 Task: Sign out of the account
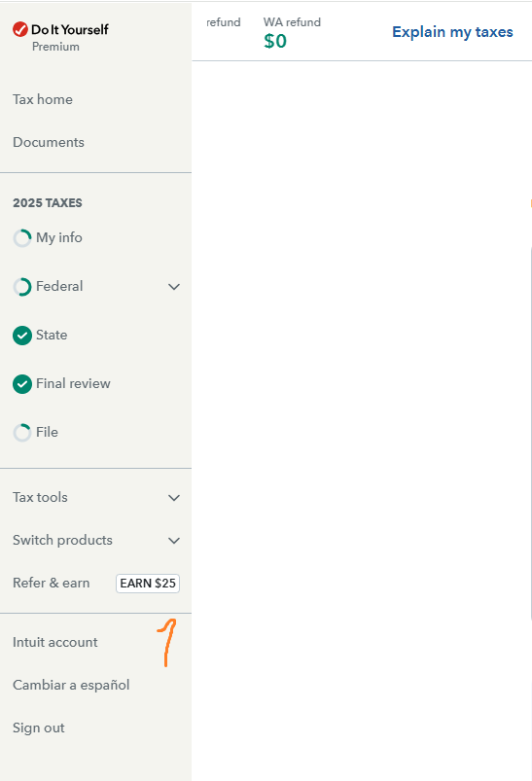click(x=39, y=728)
